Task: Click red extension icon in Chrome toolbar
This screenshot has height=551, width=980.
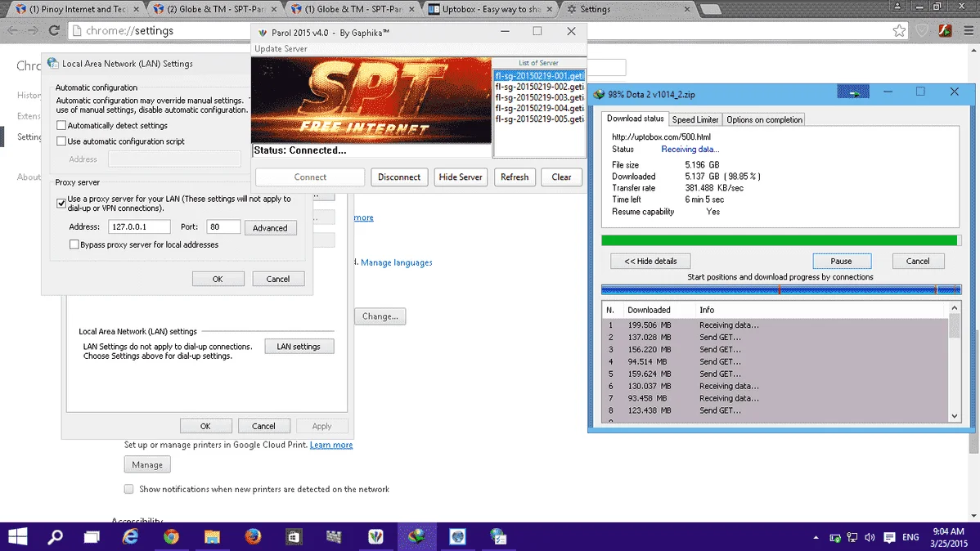Action: pyautogui.click(x=945, y=30)
